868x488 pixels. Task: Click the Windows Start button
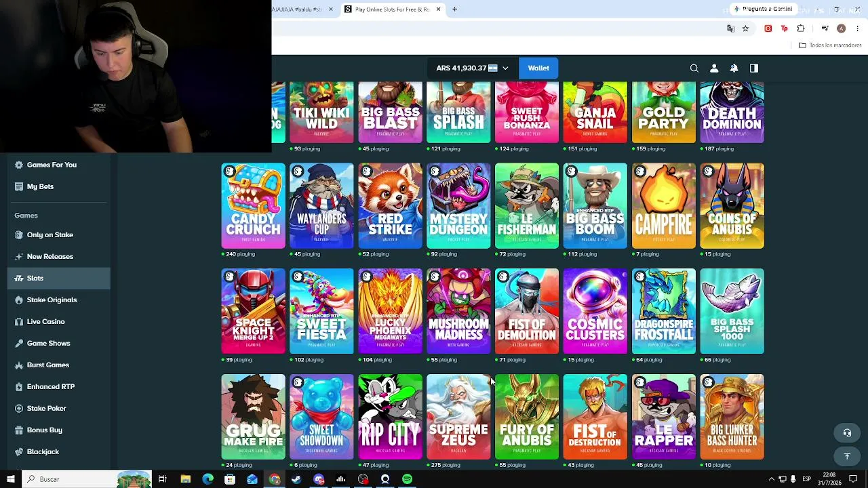10,479
